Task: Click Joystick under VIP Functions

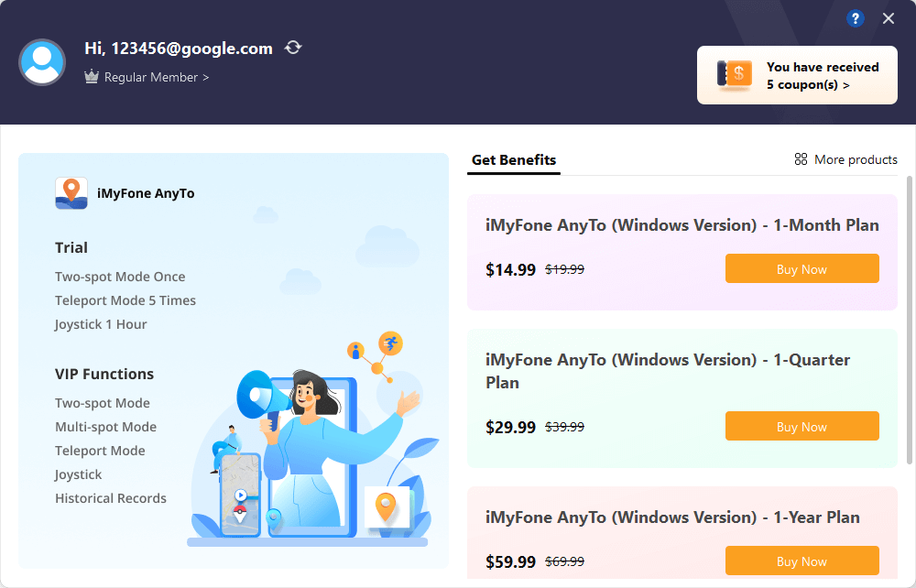Action: 78,474
